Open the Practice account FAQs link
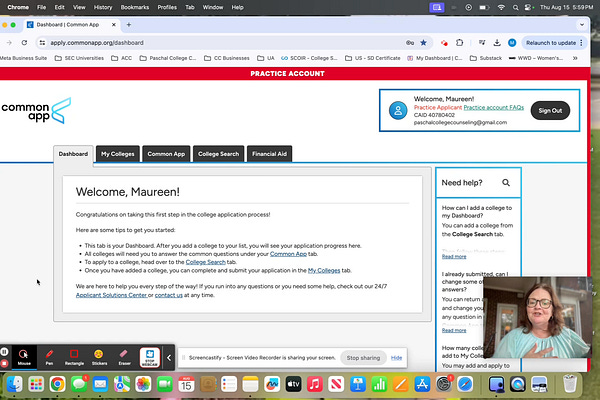 [x=494, y=108]
